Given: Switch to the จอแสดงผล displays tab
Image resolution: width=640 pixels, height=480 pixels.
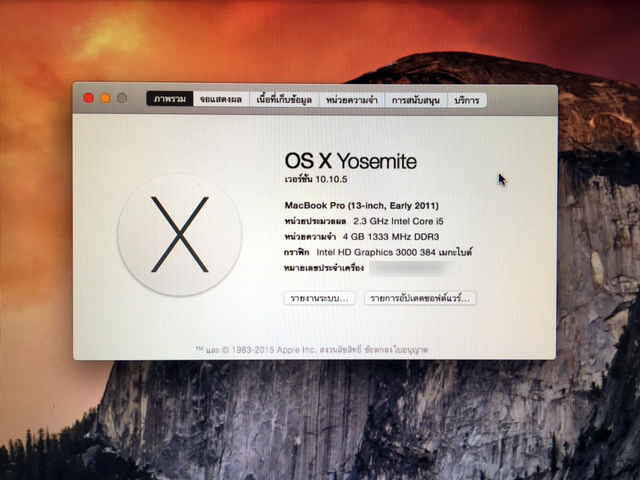Looking at the screenshot, I should point(221,100).
